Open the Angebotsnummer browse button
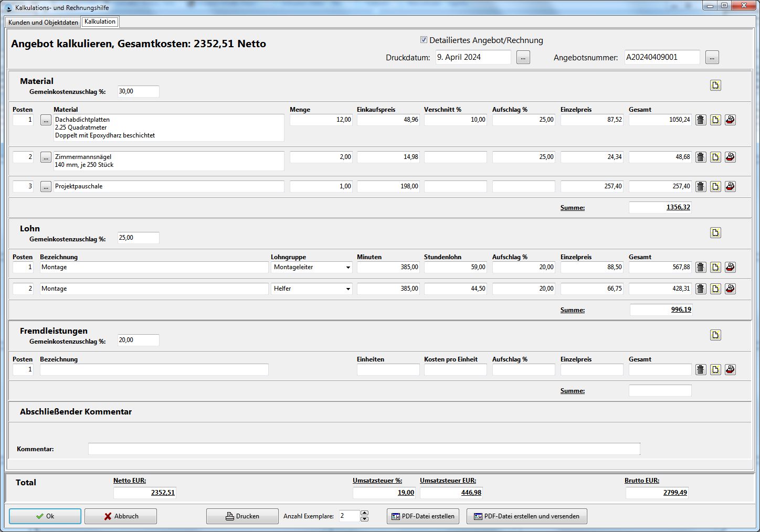The height and width of the screenshot is (532, 760). click(x=712, y=57)
